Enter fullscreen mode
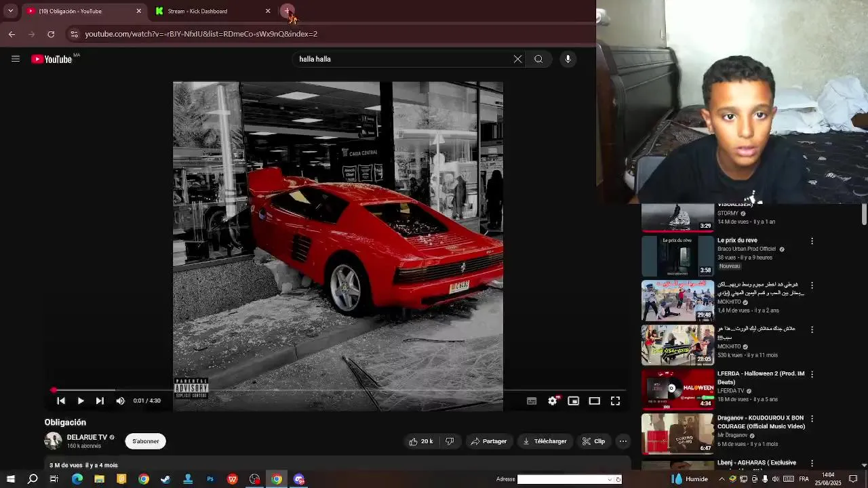The height and width of the screenshot is (488, 868). click(615, 401)
